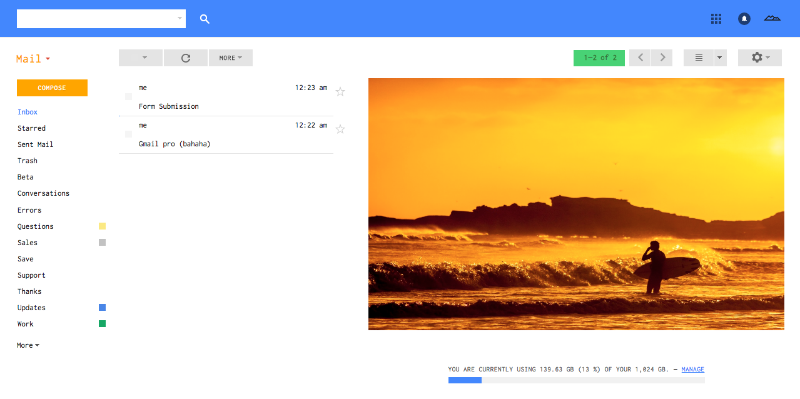Screen dimensions: 800x399
Task: Open the Updates label
Action: click(31, 308)
